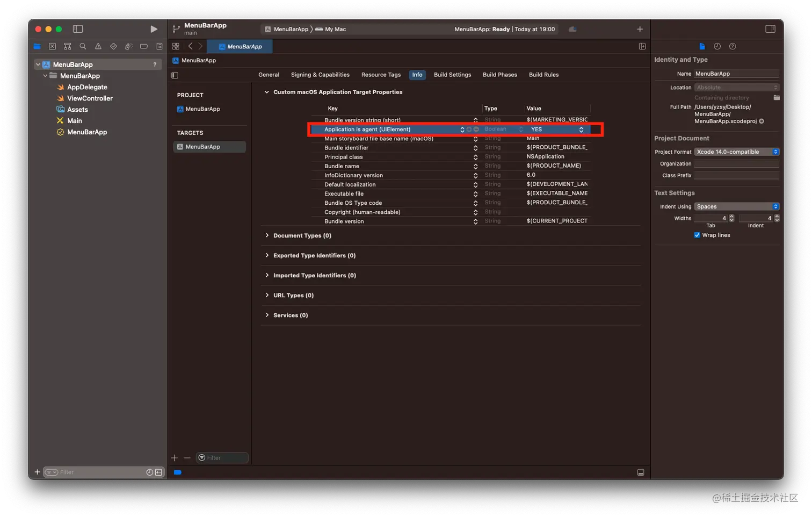Go forward in editor history
The height and width of the screenshot is (517, 812).
pyautogui.click(x=200, y=46)
